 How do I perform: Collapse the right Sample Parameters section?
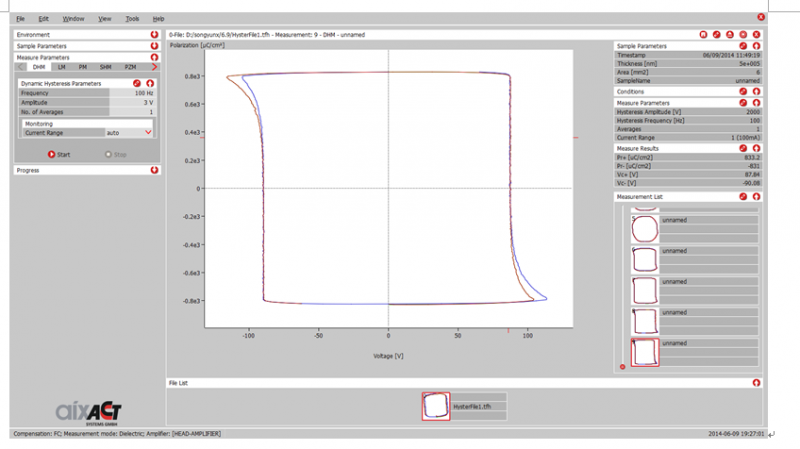pos(756,46)
